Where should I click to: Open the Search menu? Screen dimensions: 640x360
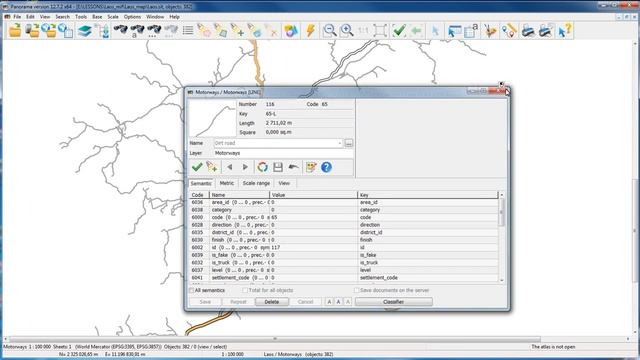point(62,17)
